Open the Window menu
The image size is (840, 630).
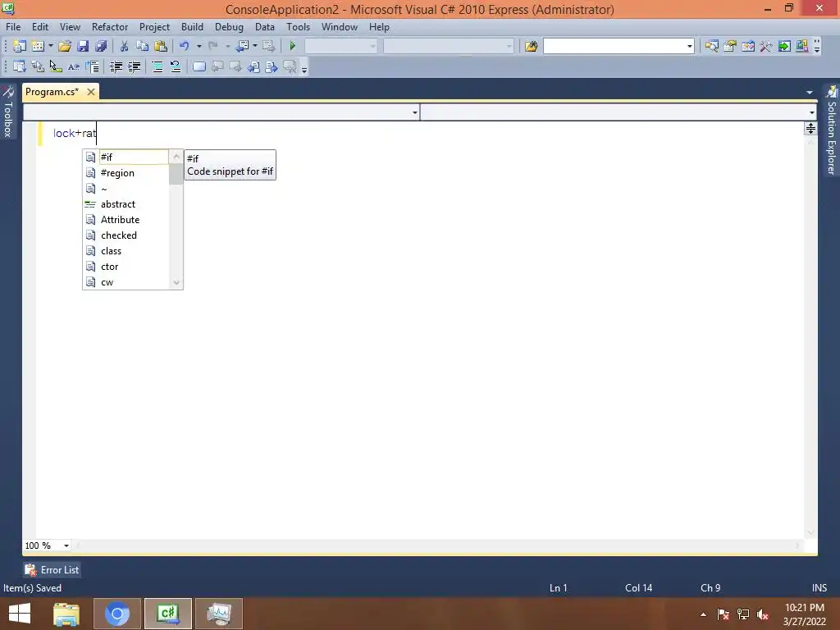coord(339,27)
